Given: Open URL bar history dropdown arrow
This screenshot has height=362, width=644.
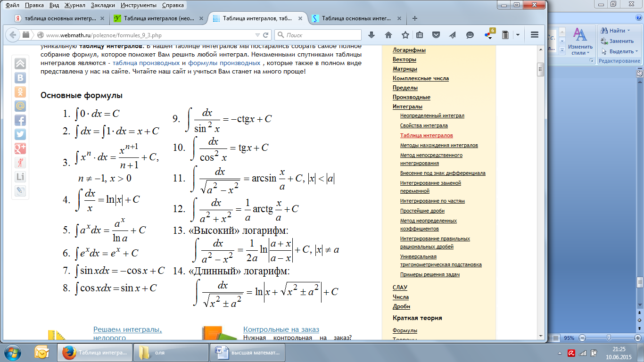Looking at the screenshot, I should [257, 35].
